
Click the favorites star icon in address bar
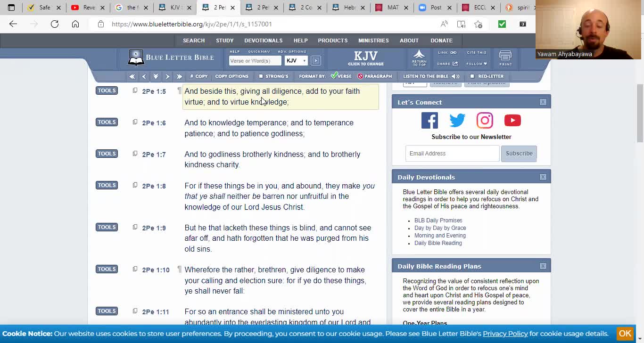(478, 24)
